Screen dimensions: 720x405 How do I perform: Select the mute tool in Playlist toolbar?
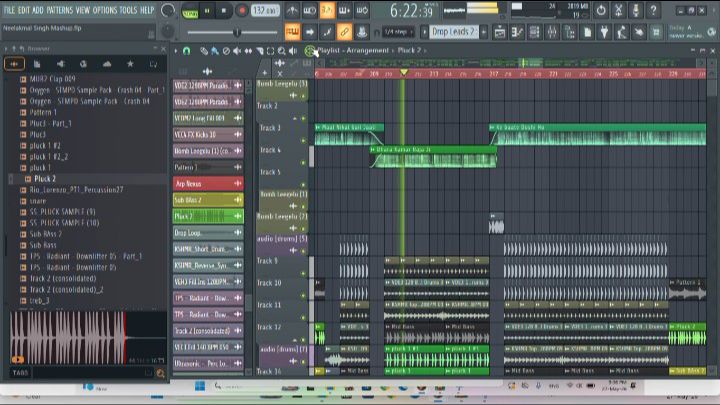237,51
